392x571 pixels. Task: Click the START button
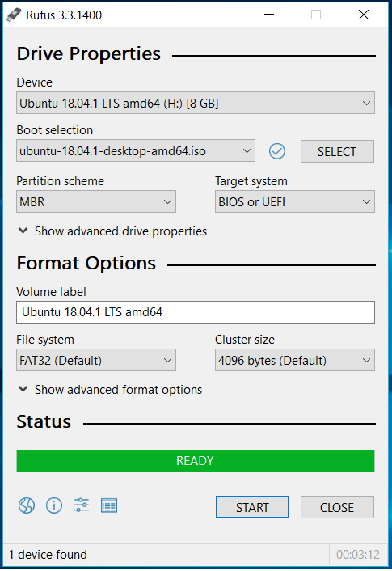tap(252, 507)
